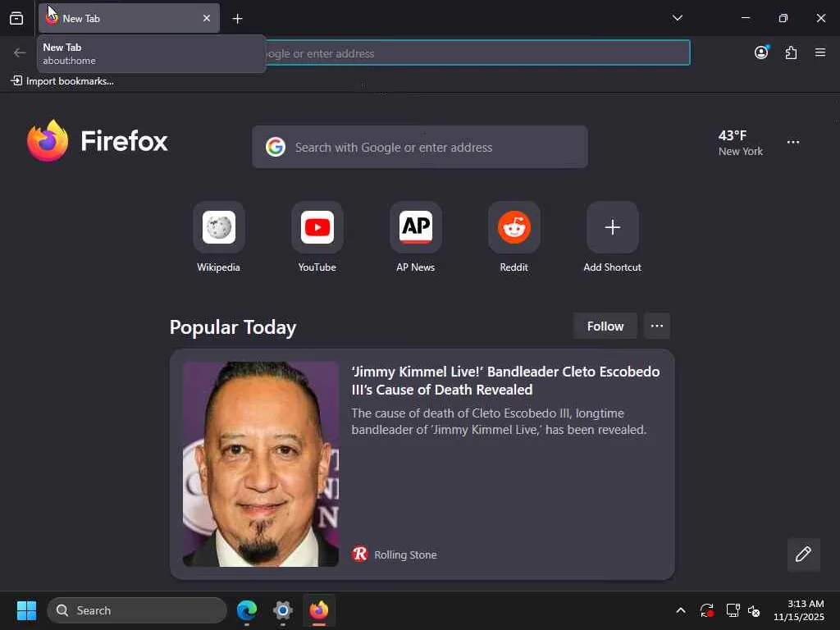Click Add Shortcut tile
The image size is (840, 630).
(x=612, y=237)
